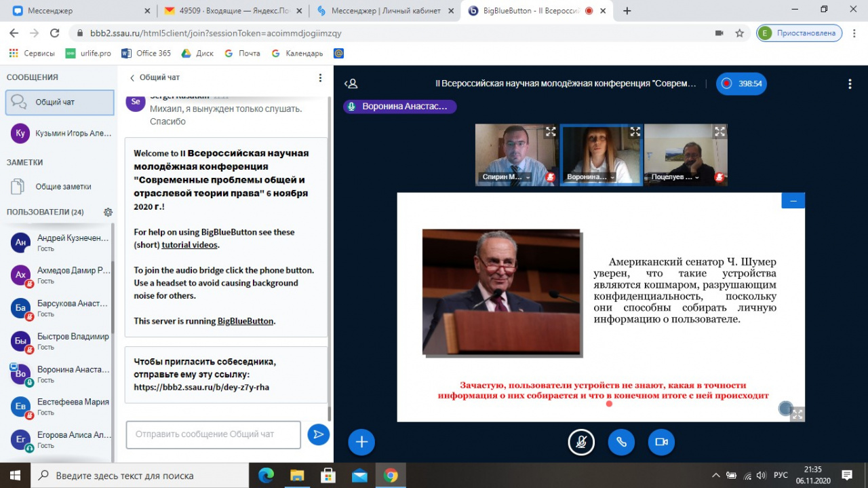Toggle the user list panel icon
The width and height of the screenshot is (868, 488).
click(351, 84)
